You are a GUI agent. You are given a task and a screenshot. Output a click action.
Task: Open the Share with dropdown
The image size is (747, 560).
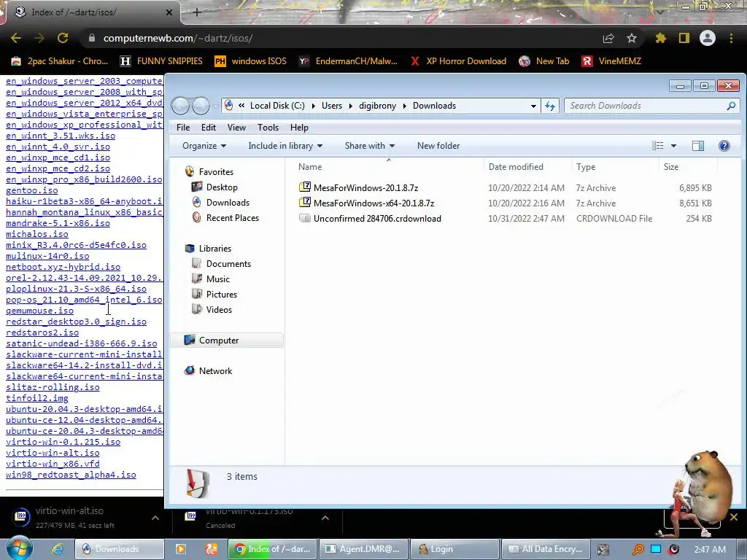370,146
